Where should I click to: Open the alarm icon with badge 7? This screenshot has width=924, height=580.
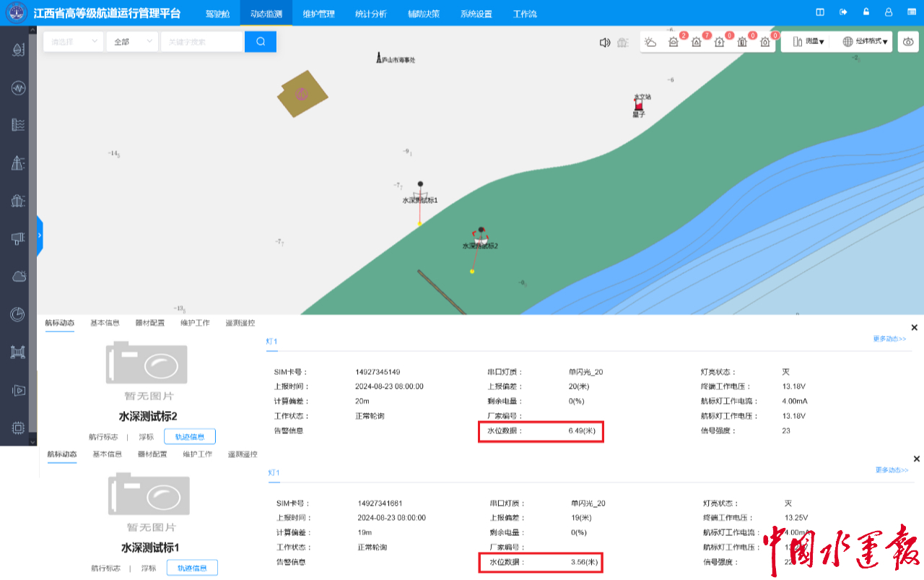[x=697, y=42]
